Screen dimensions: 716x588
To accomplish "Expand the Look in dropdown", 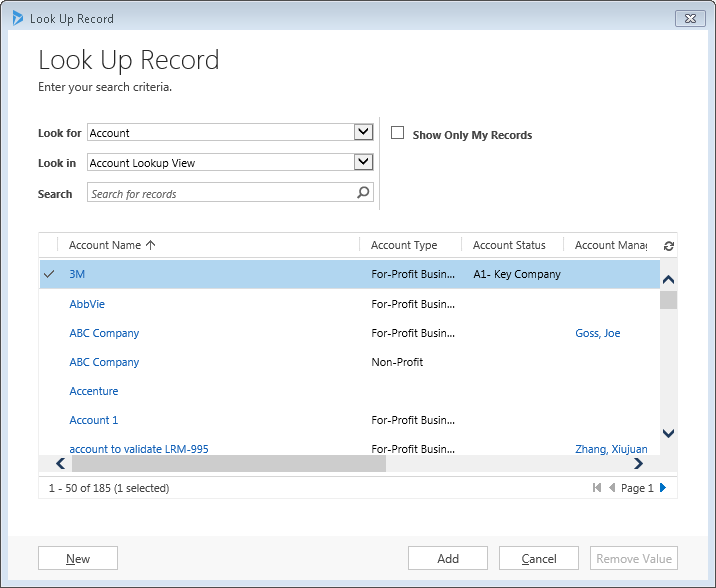I will coord(363,162).
